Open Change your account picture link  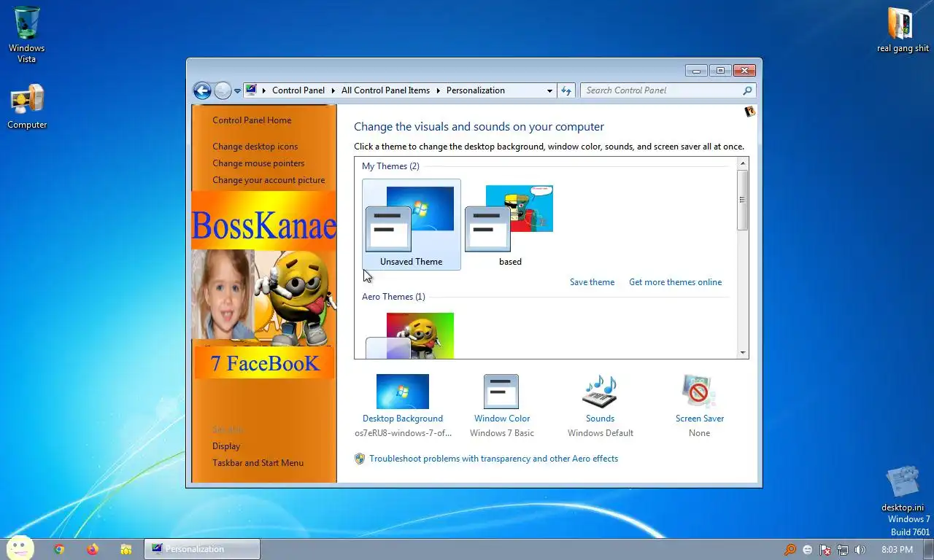[269, 180]
